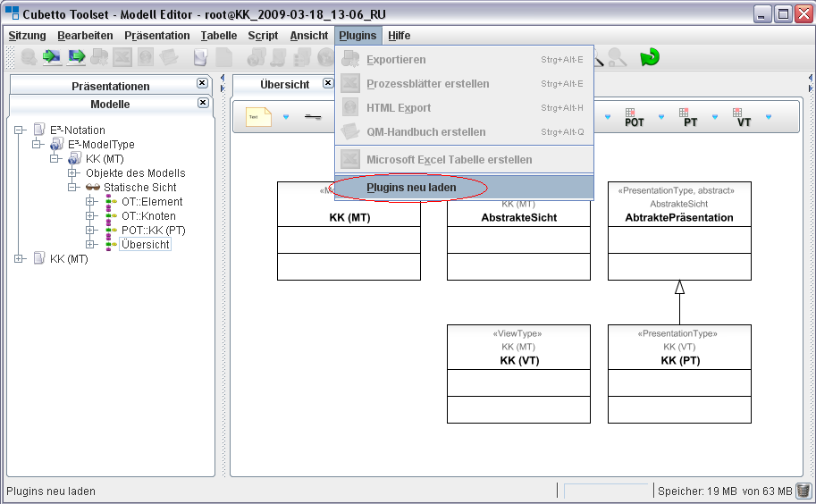Click the greyed QM handbook toolbar icon
This screenshot has height=504, width=816.
pos(169,56)
